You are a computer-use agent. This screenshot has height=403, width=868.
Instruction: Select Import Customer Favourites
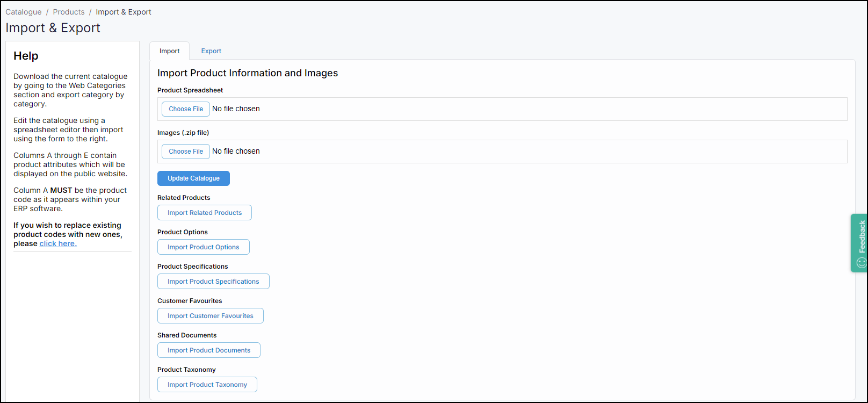coord(210,316)
